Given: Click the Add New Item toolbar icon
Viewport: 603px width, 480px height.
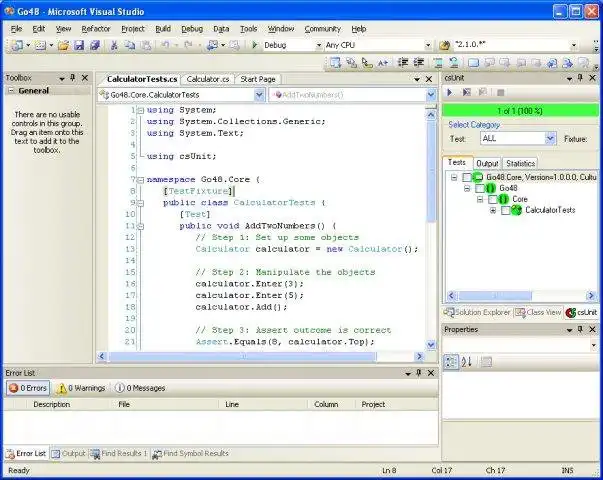Looking at the screenshot, I should (40, 45).
